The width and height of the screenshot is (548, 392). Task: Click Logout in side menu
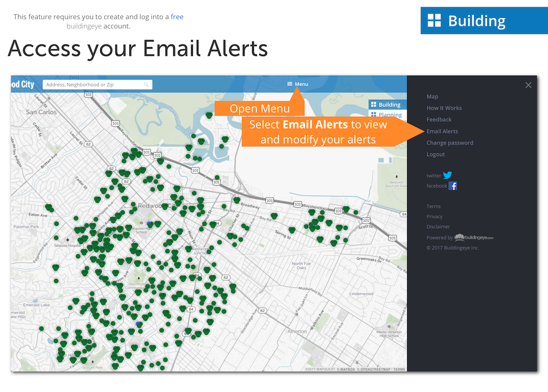point(436,155)
